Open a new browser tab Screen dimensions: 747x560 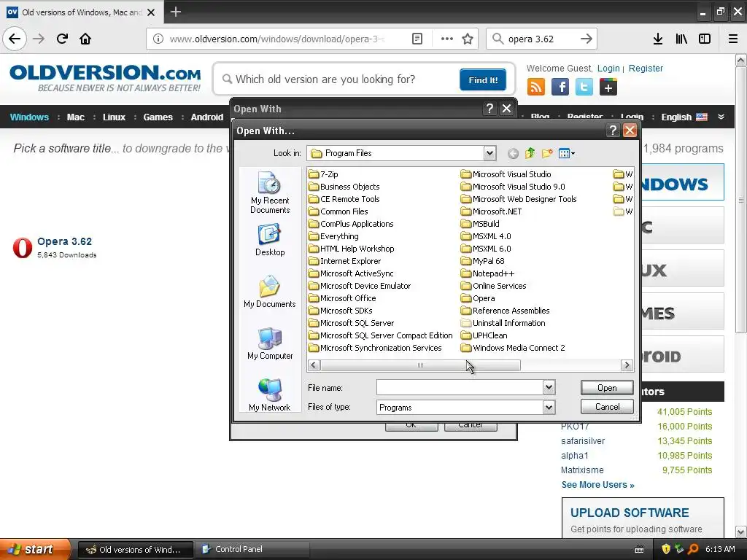(176, 12)
